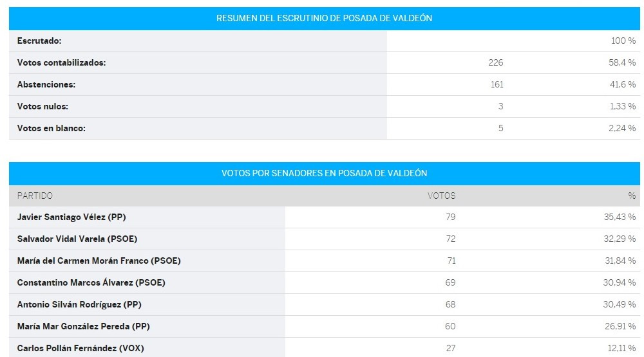Click the percent column header in senators table
The image size is (644, 357).
pyautogui.click(x=632, y=196)
